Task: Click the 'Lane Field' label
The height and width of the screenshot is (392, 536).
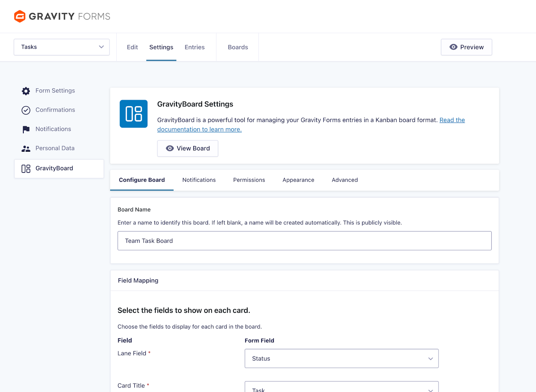Action: click(132, 353)
